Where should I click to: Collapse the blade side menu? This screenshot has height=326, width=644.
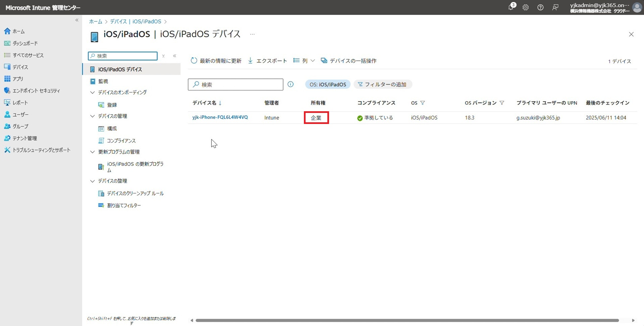[x=174, y=56]
